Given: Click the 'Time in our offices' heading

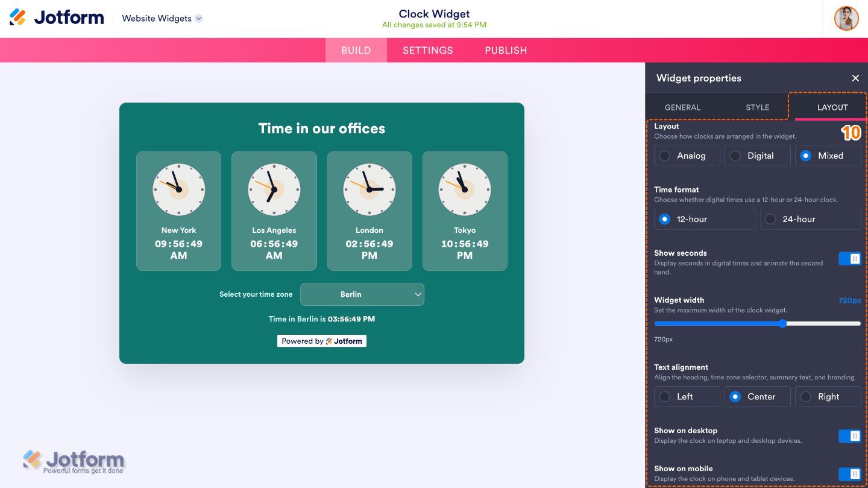Looking at the screenshot, I should (x=322, y=128).
